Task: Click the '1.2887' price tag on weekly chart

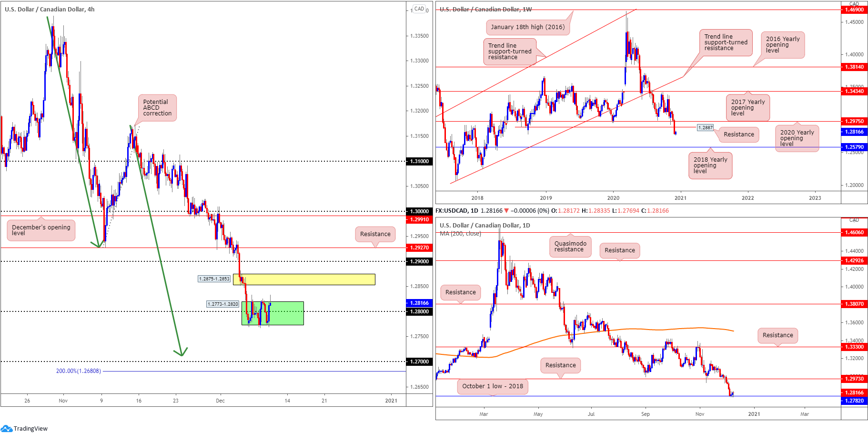Action: (x=705, y=127)
